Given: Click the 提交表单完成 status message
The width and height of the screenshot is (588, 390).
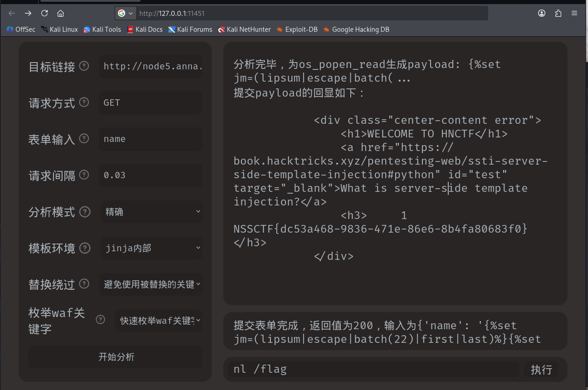Looking at the screenshot, I should [x=387, y=332].
